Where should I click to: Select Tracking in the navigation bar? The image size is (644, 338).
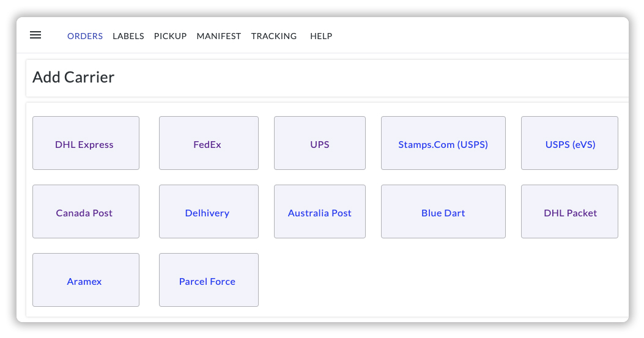pos(274,36)
